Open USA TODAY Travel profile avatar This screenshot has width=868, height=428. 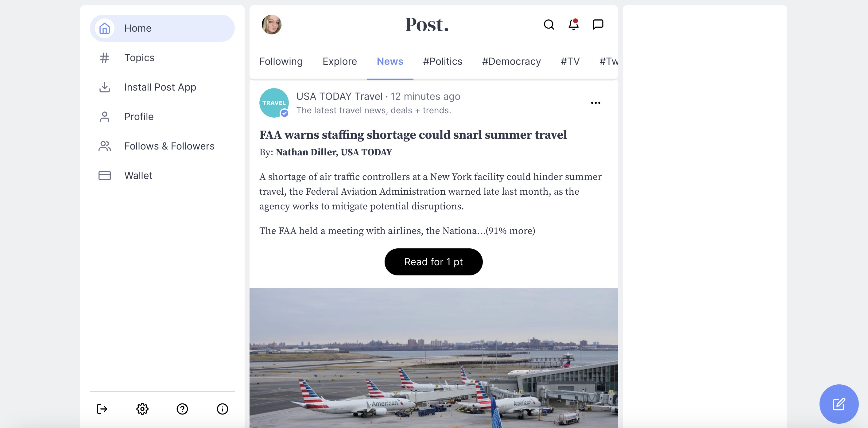tap(274, 103)
